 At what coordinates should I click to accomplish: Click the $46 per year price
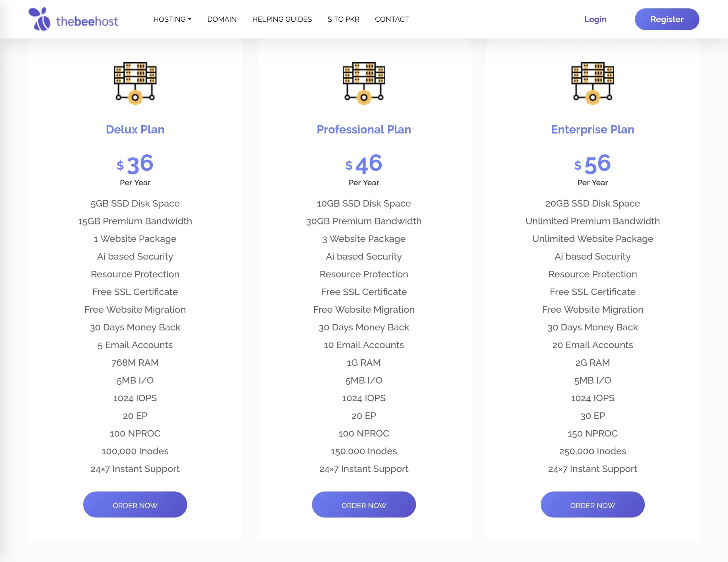point(364,164)
